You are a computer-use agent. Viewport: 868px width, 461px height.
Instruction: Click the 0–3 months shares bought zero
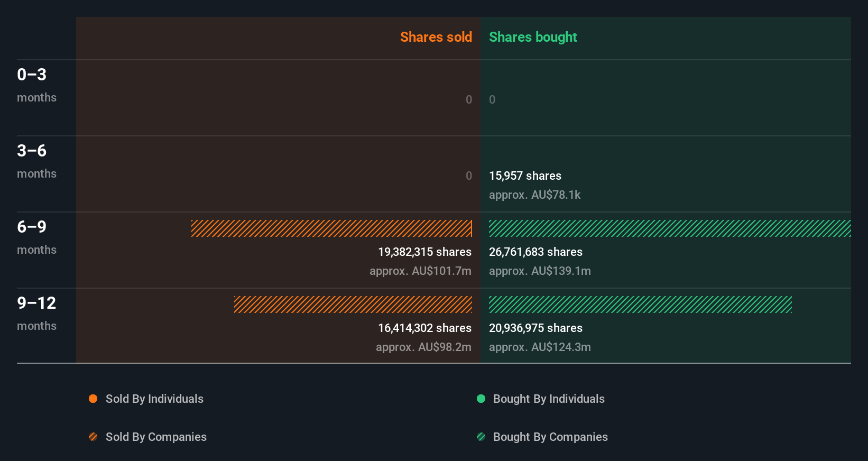pos(492,99)
